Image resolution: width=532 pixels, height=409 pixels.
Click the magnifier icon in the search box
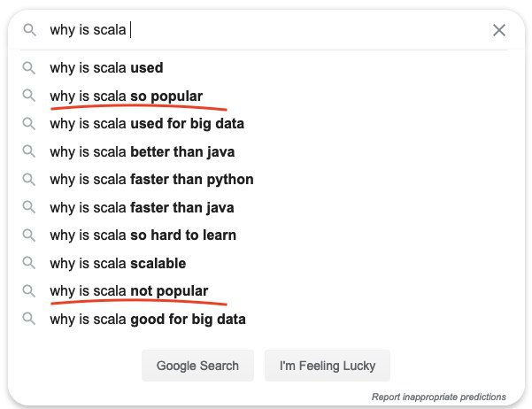tap(29, 30)
